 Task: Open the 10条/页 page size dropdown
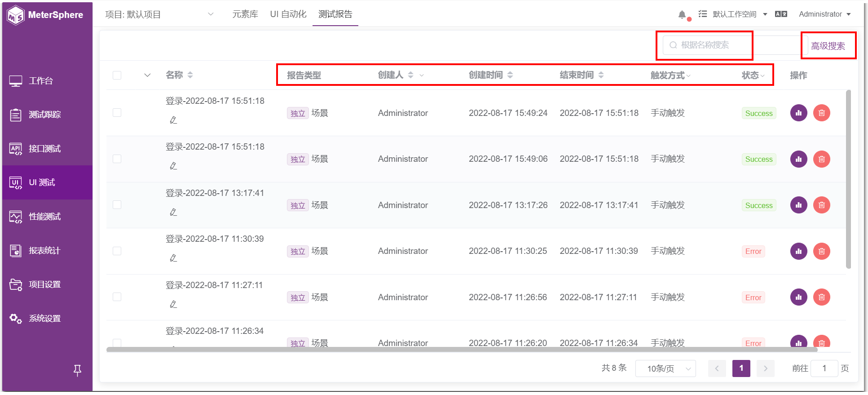coord(665,368)
